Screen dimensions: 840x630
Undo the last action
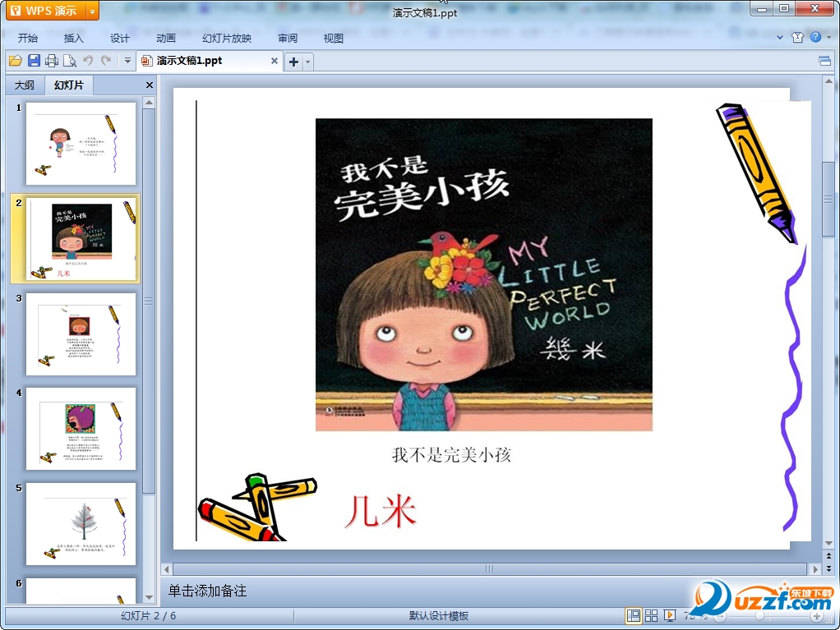pos(88,61)
